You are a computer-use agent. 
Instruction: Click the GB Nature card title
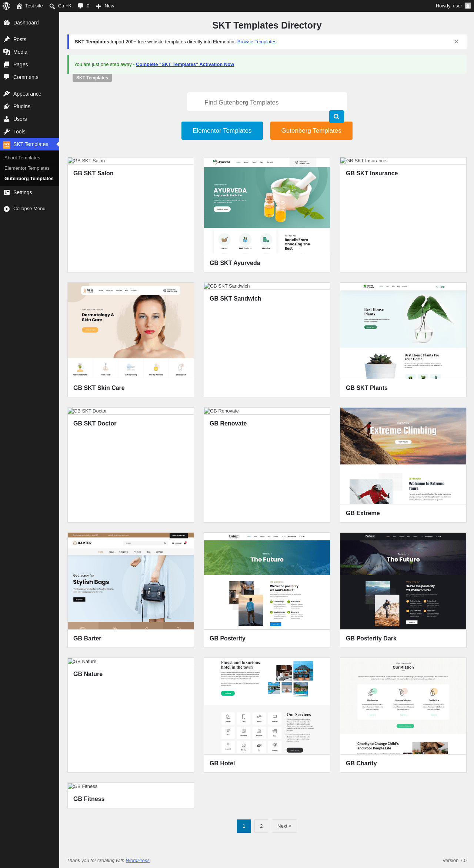tap(88, 674)
